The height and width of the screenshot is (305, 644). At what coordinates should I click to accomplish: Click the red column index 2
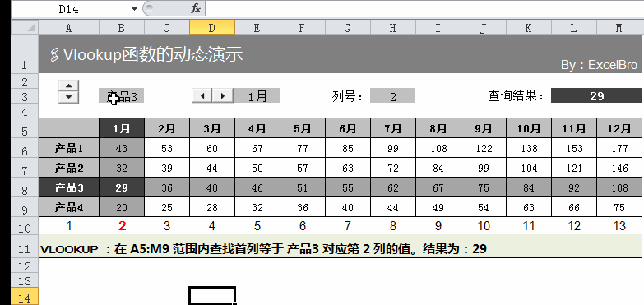click(122, 226)
